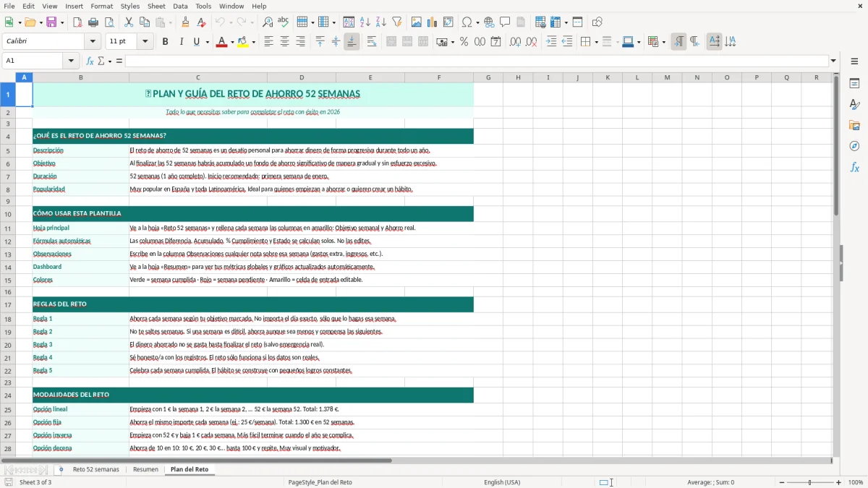This screenshot has width=868, height=488.
Task: Toggle Left-to-Right paragraph direction
Action: (x=678, y=42)
